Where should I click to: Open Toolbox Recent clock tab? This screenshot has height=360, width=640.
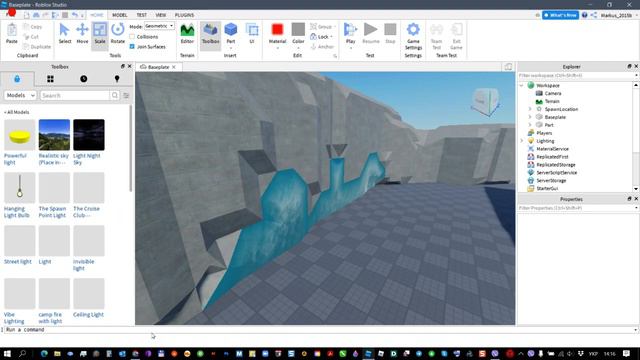coord(84,79)
